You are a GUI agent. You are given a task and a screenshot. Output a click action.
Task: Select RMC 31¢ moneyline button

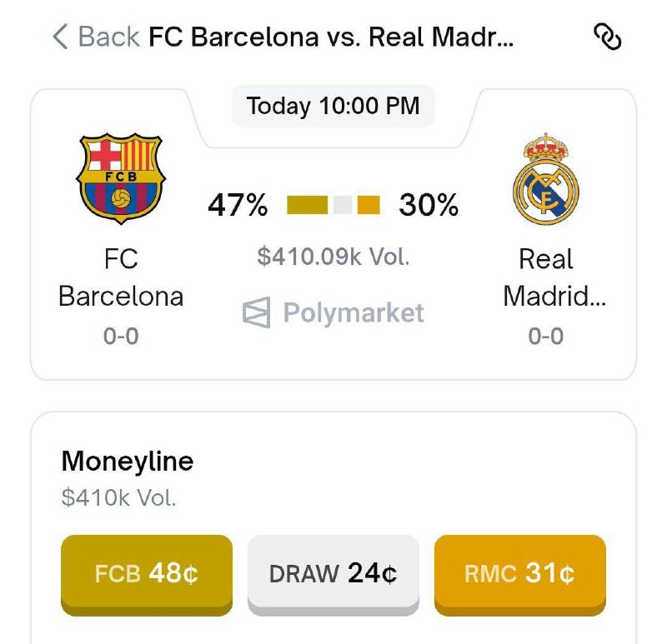(519, 575)
